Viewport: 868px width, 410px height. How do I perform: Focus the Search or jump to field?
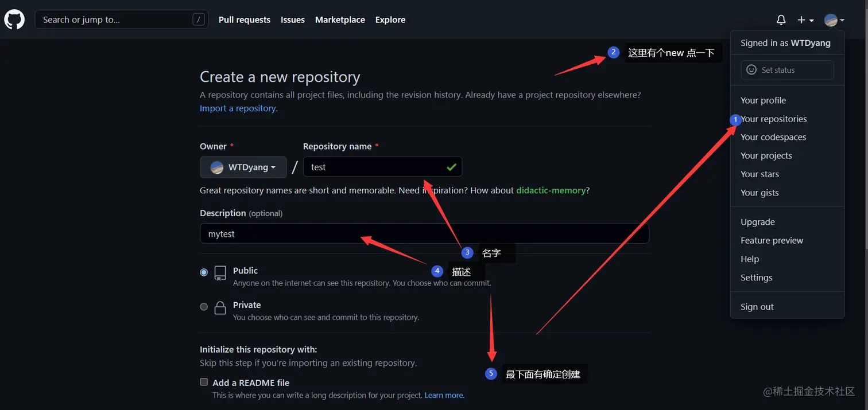pyautogui.click(x=121, y=19)
